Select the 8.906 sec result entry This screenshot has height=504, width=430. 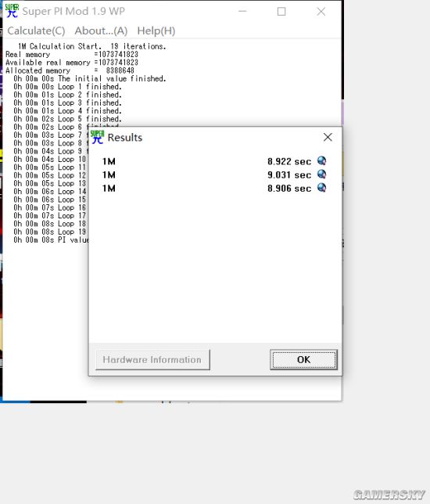point(289,189)
